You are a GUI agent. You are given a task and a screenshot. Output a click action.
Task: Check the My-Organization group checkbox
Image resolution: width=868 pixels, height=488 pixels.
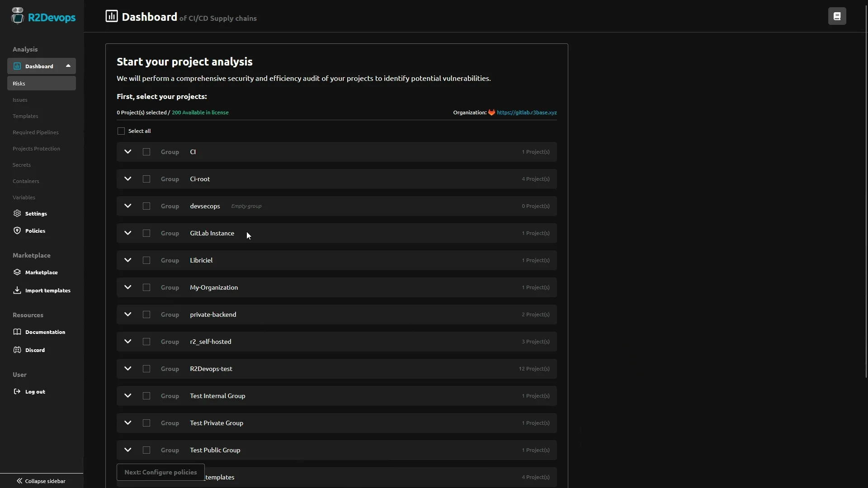[x=146, y=287]
